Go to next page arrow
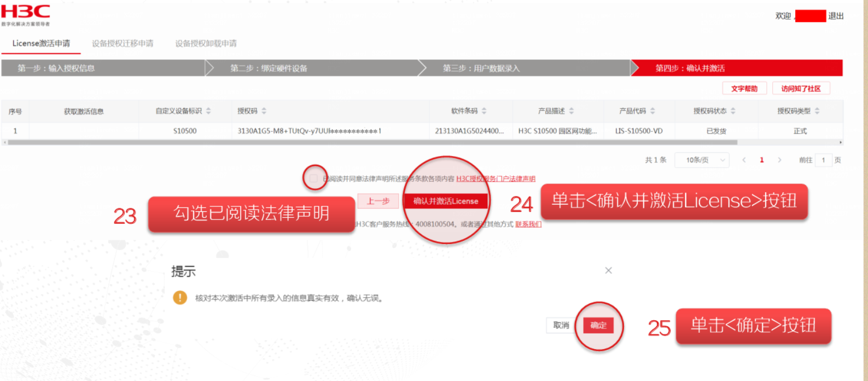The width and height of the screenshot is (868, 381). pos(779,160)
